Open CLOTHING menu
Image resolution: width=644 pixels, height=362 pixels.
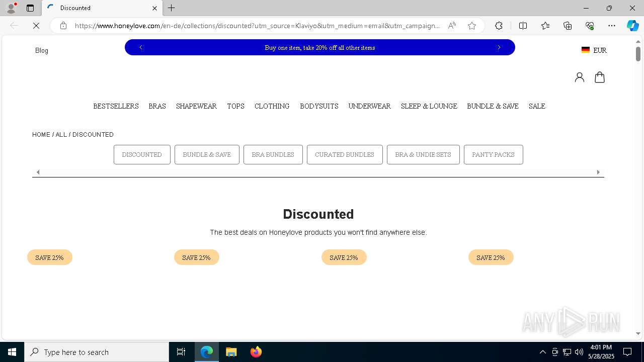pos(272,106)
